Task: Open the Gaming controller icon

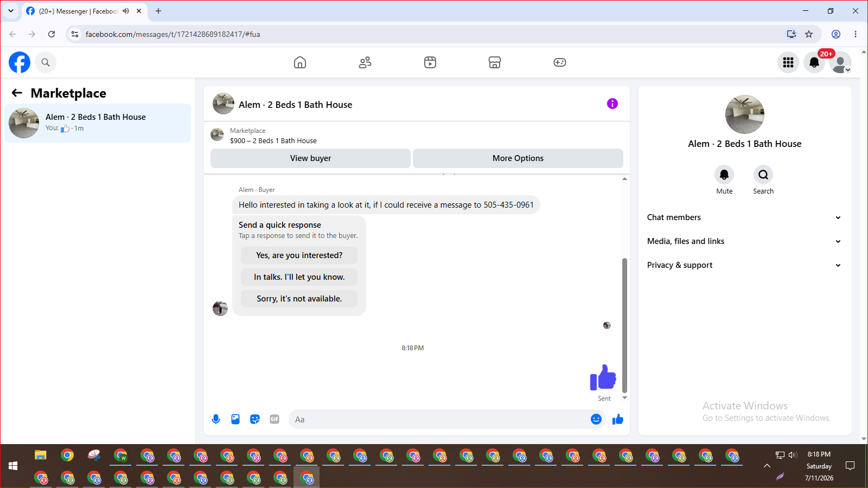Action: point(560,62)
